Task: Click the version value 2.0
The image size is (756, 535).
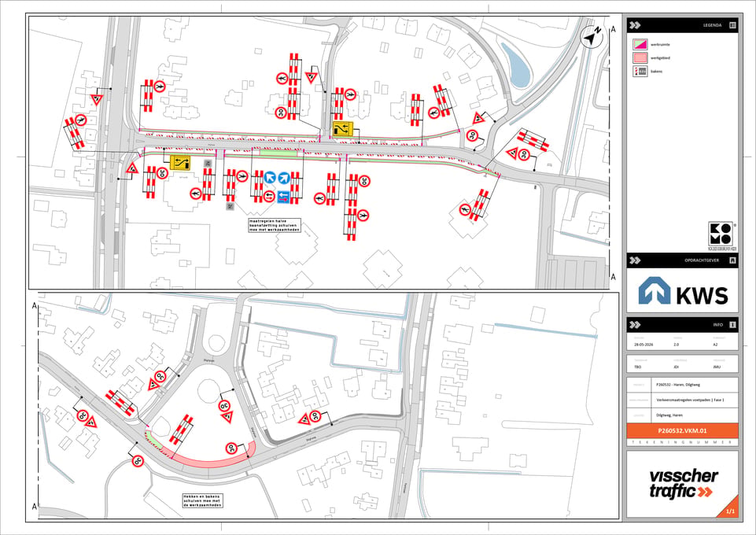Action: click(x=676, y=345)
